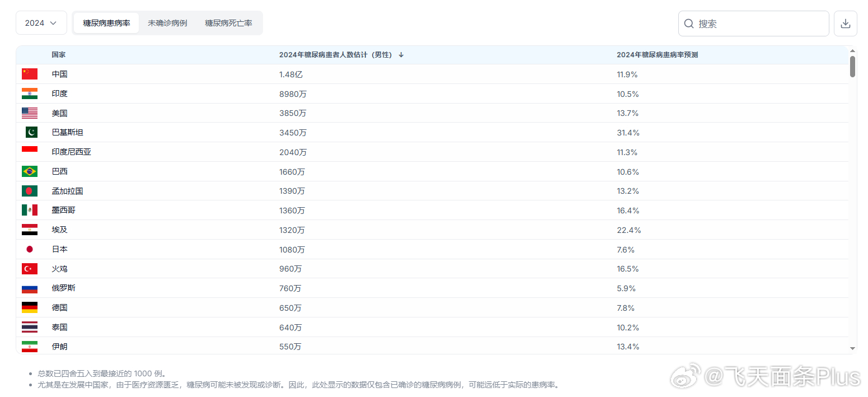Click the 国家 column header
The width and height of the screenshot is (868, 397).
pyautogui.click(x=59, y=55)
